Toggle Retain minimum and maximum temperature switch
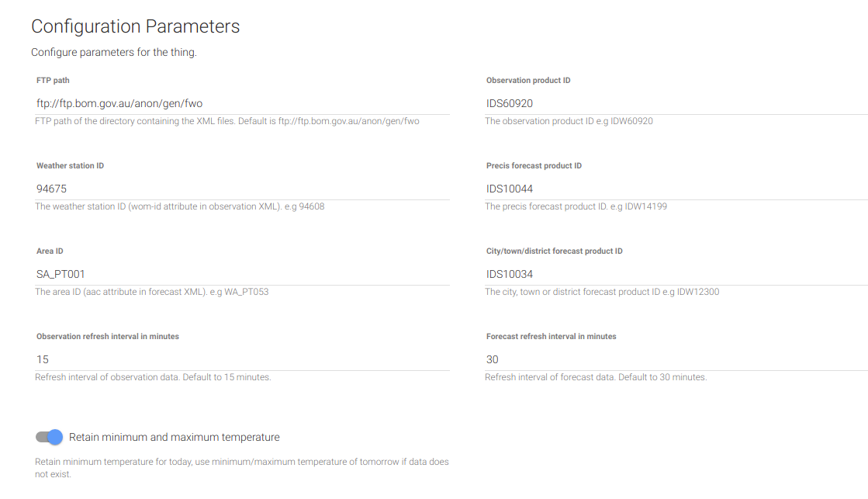This screenshot has width=868, height=499. coord(50,437)
